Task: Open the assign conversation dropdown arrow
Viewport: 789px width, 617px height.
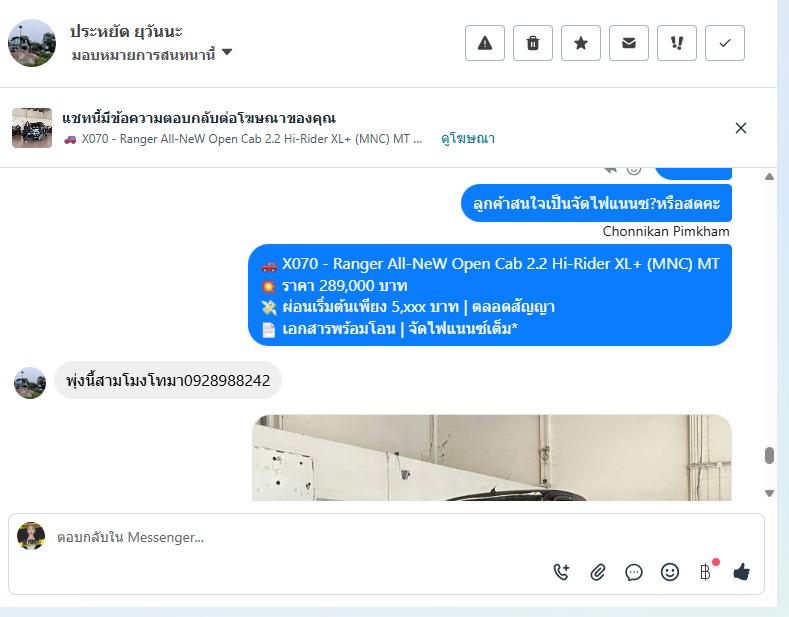Action: pos(227,52)
